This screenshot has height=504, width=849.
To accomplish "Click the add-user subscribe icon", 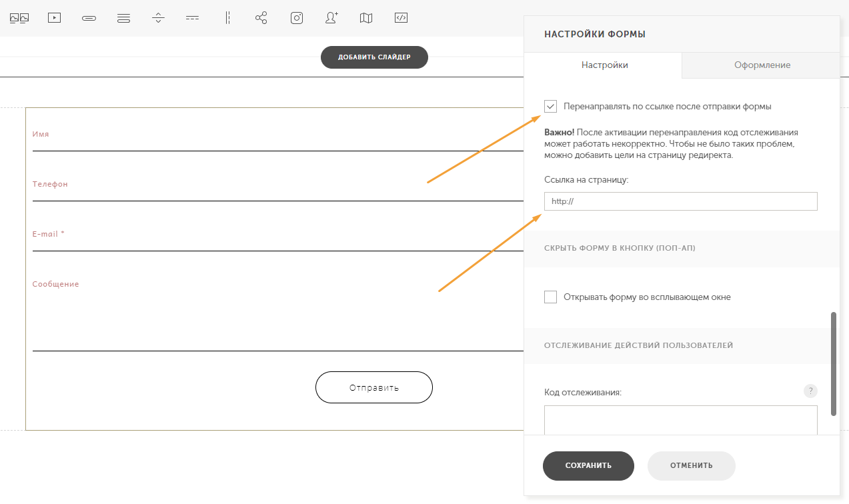I will 331,18.
